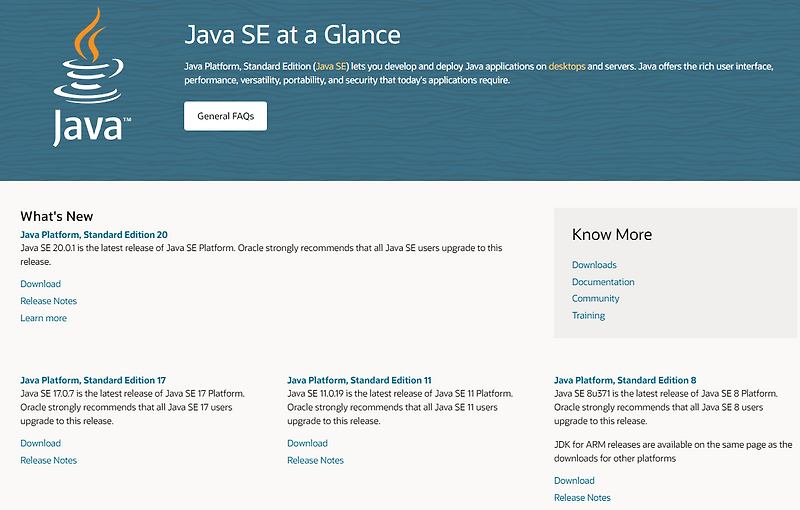This screenshot has height=510, width=800.
Task: Download Java SE 17 release
Action: [x=40, y=443]
